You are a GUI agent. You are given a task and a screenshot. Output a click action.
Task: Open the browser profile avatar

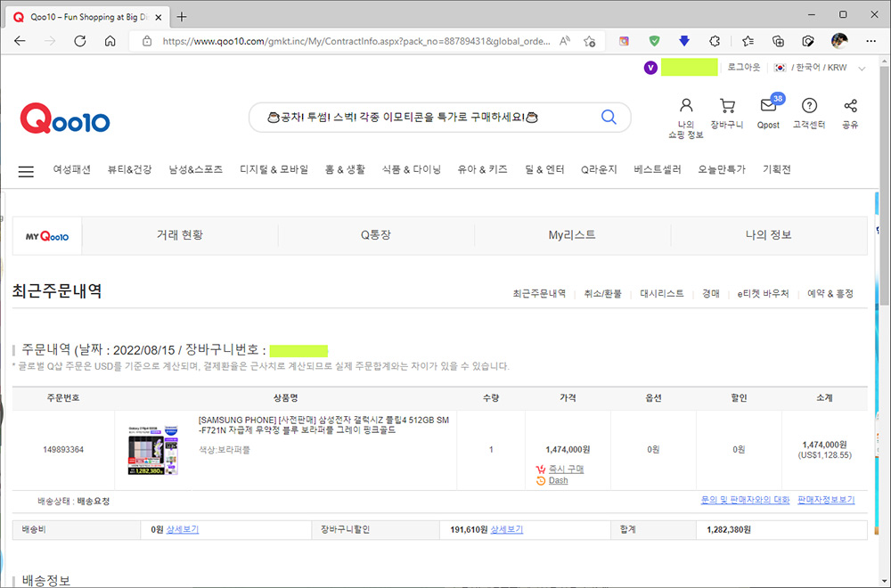[839, 41]
